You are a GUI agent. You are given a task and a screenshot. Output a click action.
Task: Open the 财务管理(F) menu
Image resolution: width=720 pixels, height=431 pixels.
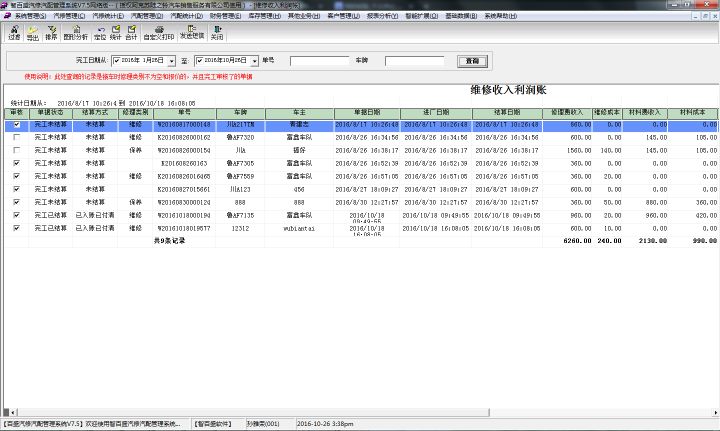pos(225,16)
